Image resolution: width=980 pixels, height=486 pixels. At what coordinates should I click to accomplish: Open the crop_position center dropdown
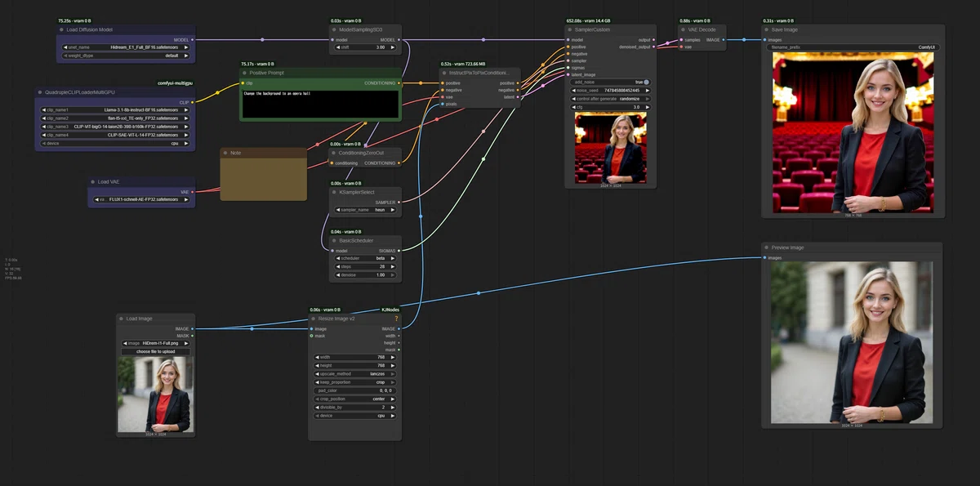354,399
